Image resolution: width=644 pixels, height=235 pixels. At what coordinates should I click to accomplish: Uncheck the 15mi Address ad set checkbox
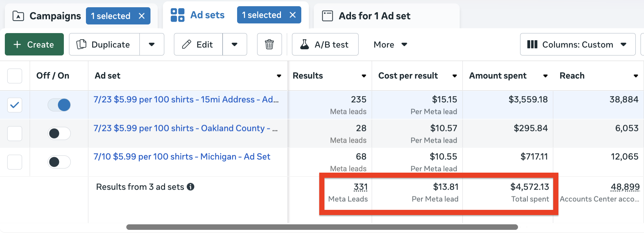coord(14,105)
